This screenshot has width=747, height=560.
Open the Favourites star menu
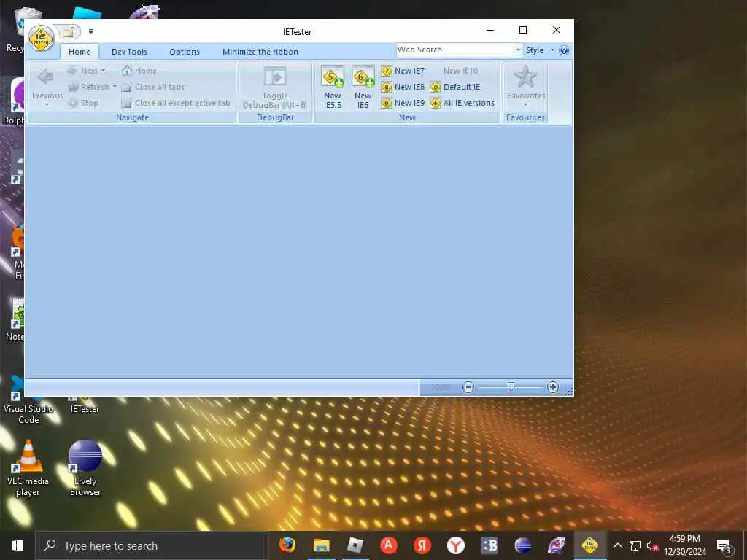pos(526,86)
